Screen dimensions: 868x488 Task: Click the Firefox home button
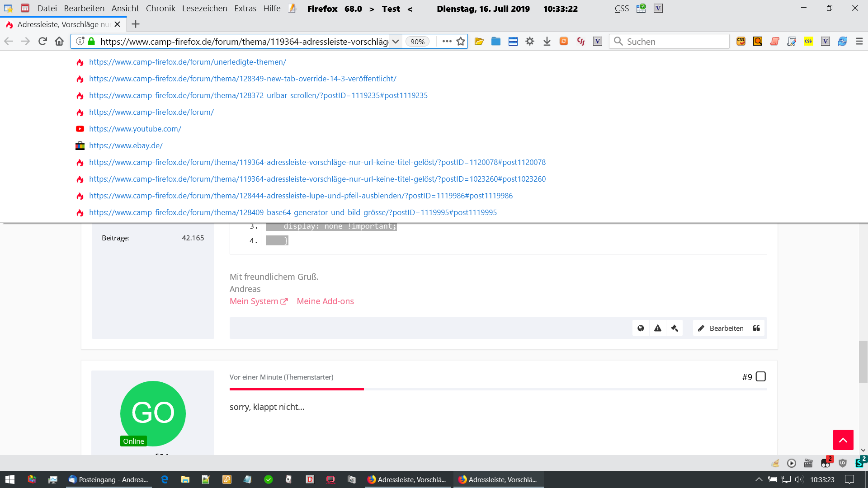(59, 42)
